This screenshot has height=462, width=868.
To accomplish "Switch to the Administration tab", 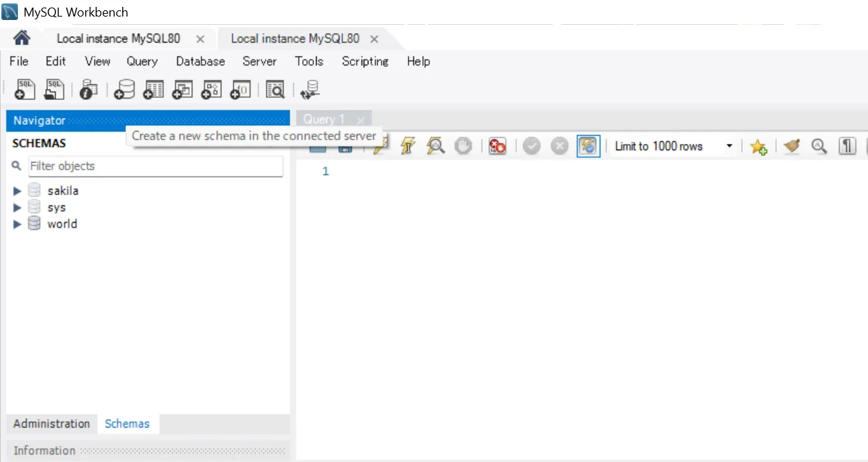I will 51,423.
